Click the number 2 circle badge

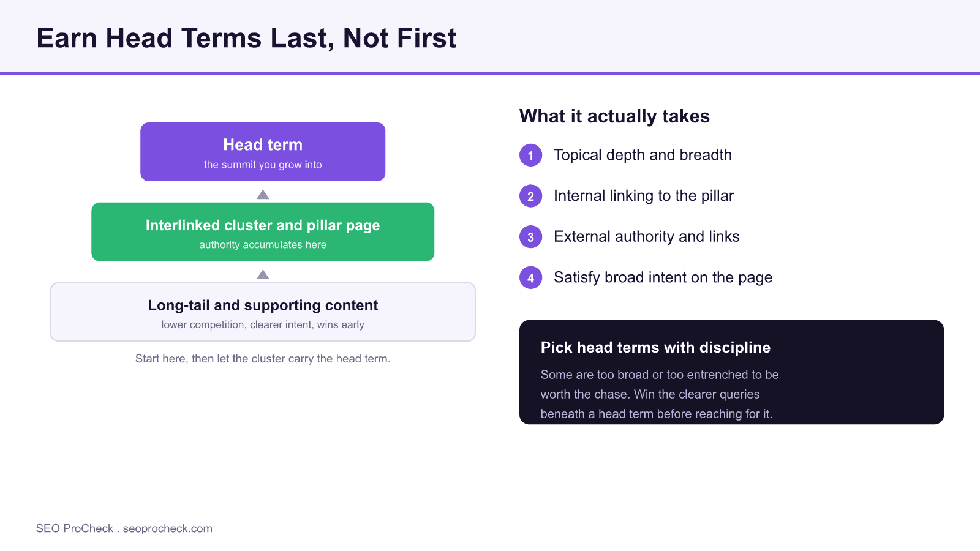pos(530,196)
